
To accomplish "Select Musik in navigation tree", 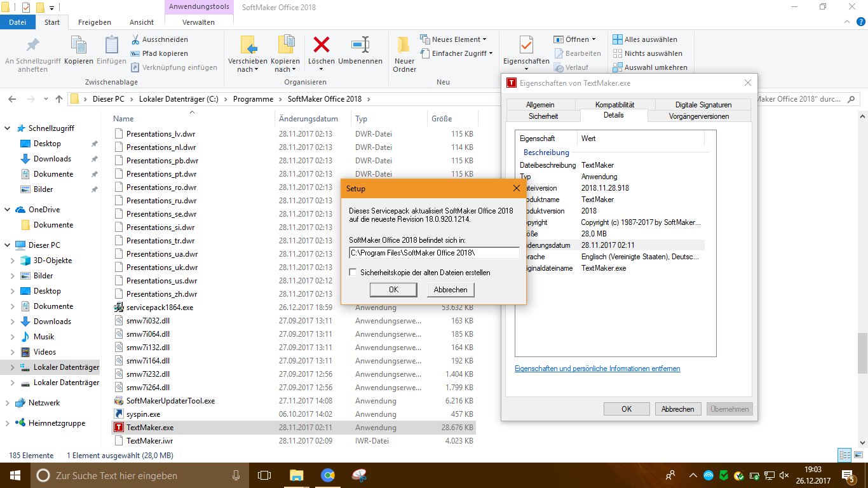I will click(44, 337).
